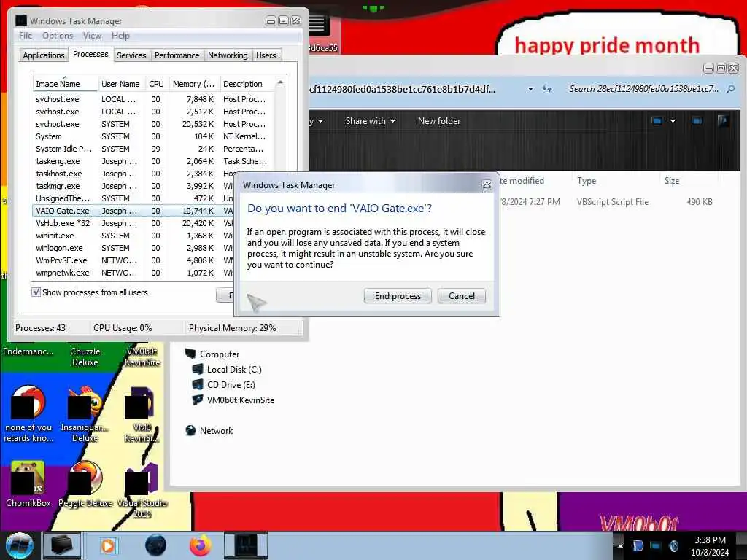Open the Task Manager Help menu
747x560 pixels.
tap(120, 36)
